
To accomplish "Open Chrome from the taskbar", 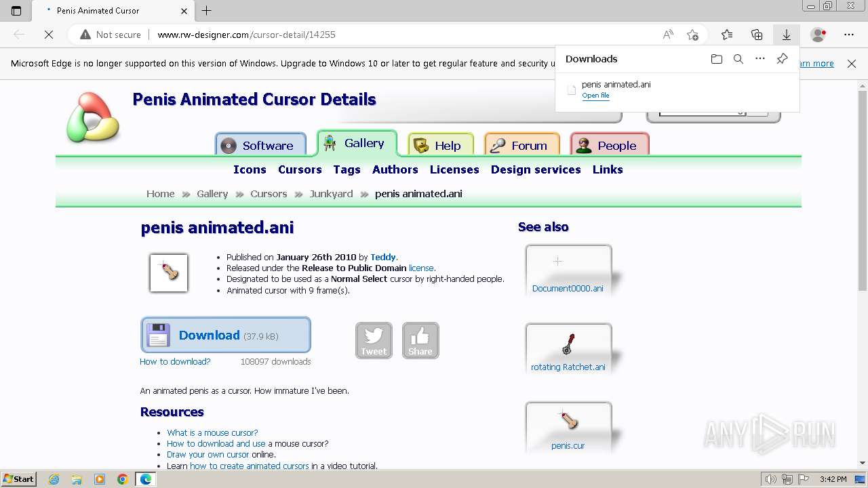I will (x=122, y=479).
